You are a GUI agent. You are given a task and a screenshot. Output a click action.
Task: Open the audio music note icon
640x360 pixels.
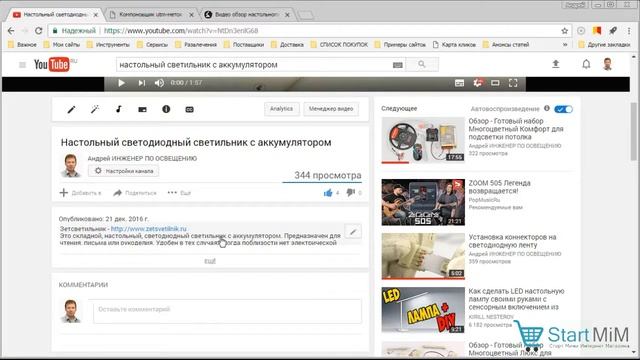point(119,109)
